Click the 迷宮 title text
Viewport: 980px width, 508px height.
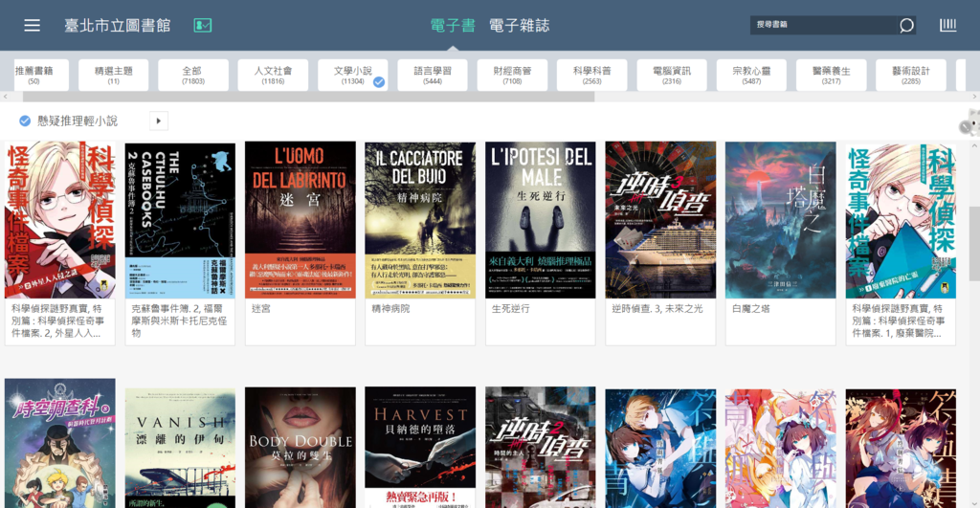point(261,309)
